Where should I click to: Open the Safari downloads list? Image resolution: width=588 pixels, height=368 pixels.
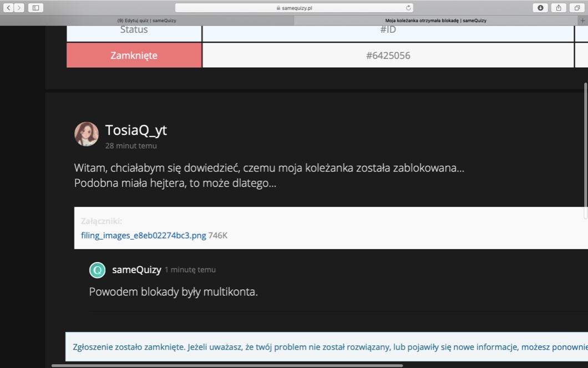[x=540, y=8]
